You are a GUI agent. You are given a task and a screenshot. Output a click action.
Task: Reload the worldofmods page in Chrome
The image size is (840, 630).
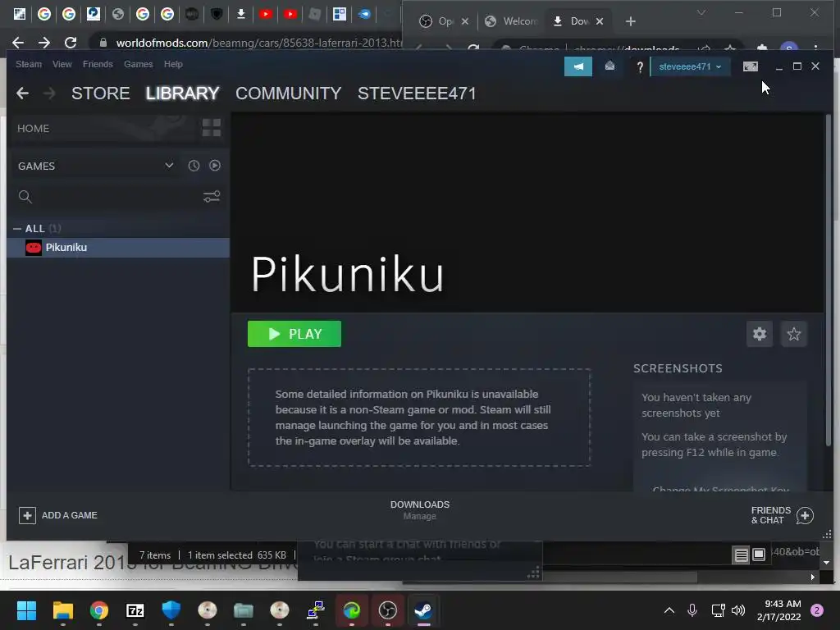(71, 43)
